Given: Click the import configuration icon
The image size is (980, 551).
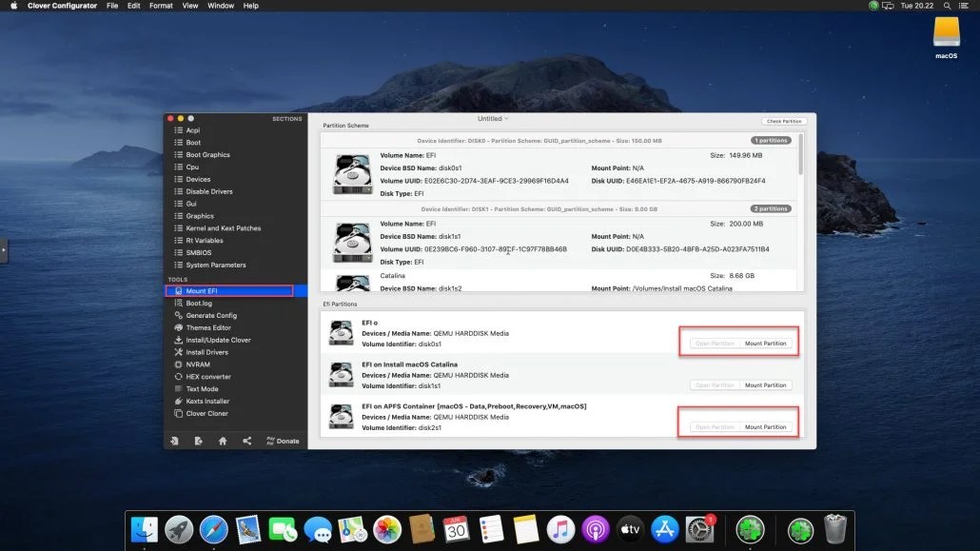Looking at the screenshot, I should click(174, 441).
